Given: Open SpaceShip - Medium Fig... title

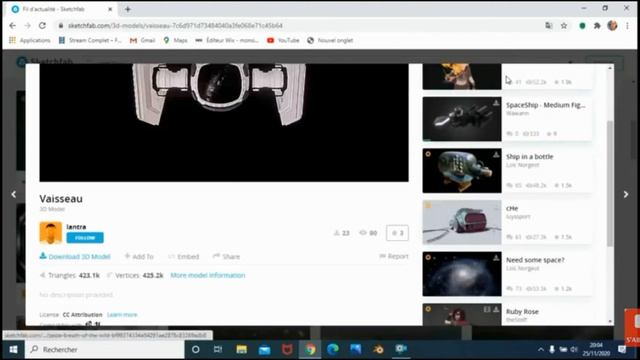Looking at the screenshot, I should (546, 105).
